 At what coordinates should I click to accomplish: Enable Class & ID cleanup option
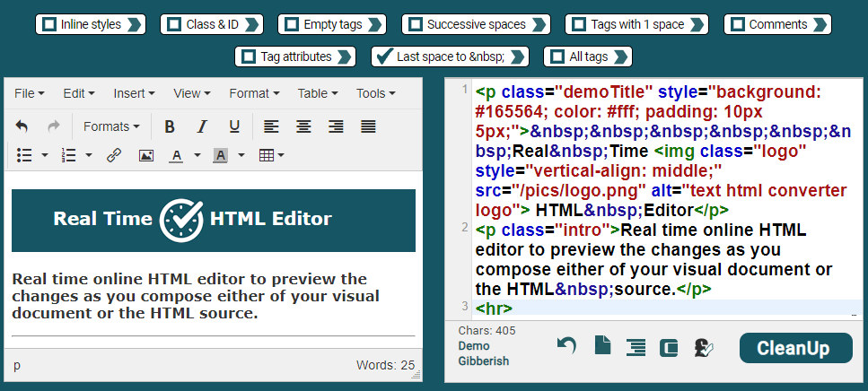click(x=175, y=24)
